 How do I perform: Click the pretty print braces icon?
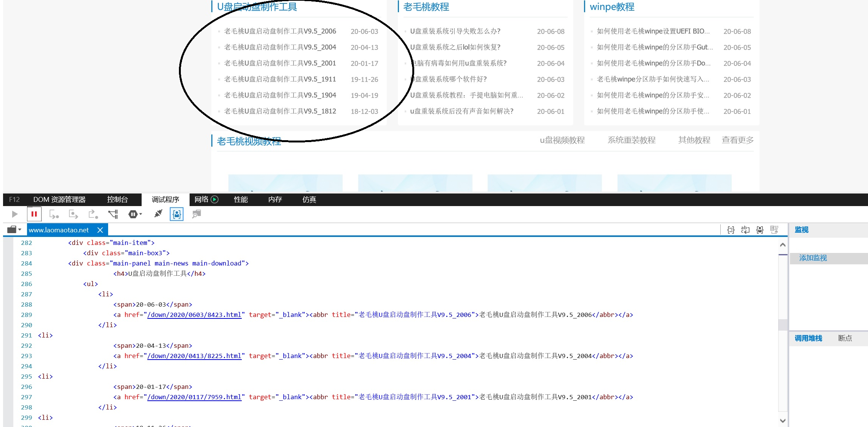[731, 230]
